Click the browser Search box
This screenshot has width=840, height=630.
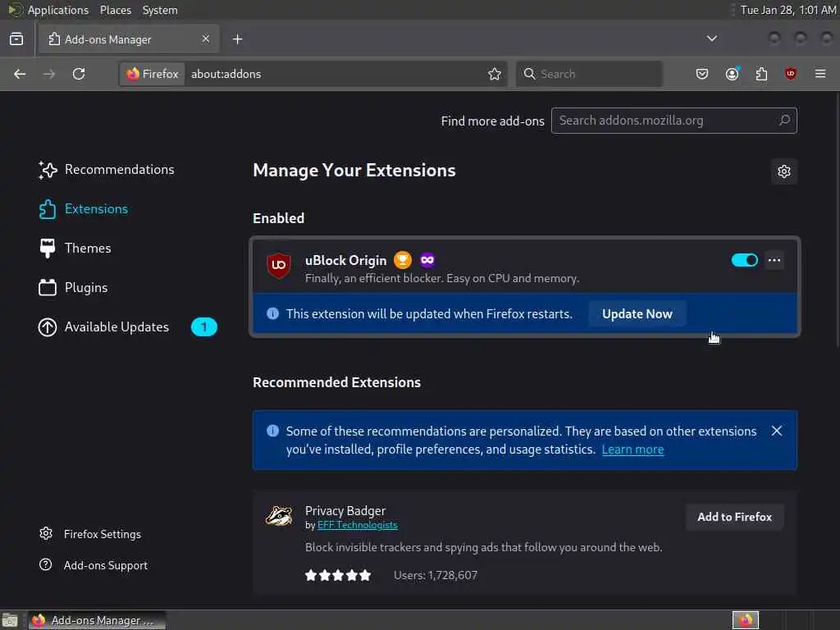(x=589, y=74)
